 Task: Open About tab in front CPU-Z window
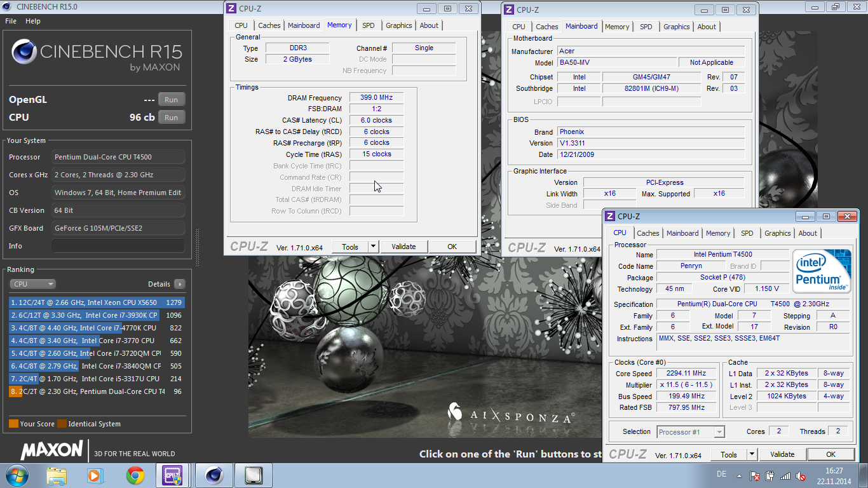coord(808,233)
